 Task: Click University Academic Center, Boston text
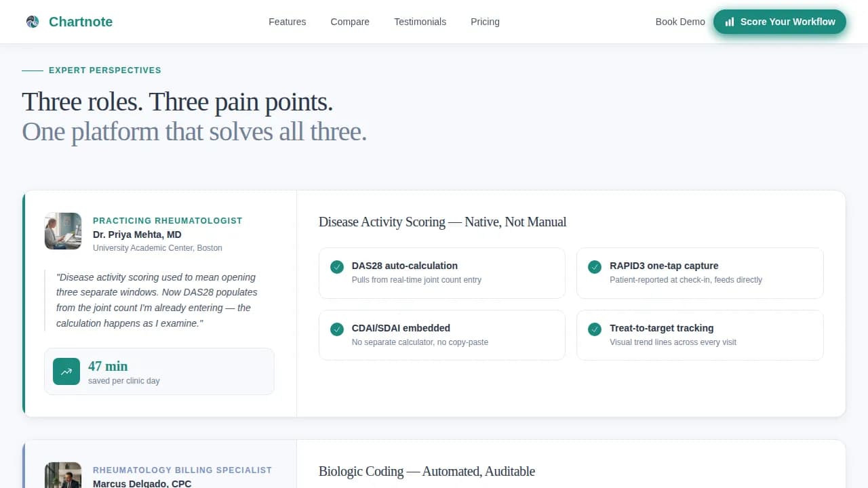(x=157, y=248)
